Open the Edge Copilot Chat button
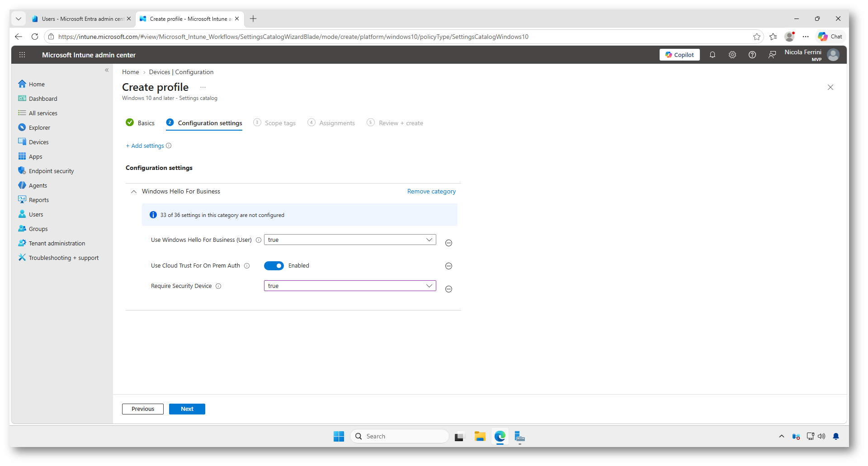The width and height of the screenshot is (868, 466). (830, 37)
